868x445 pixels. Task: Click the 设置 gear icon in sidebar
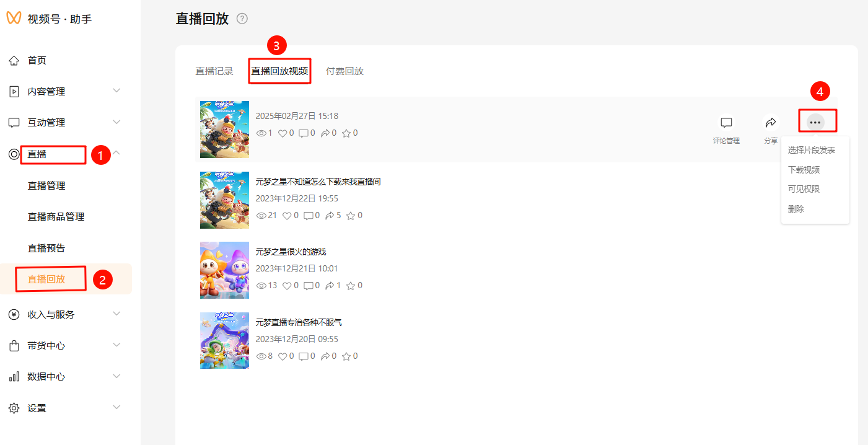pyautogui.click(x=14, y=408)
